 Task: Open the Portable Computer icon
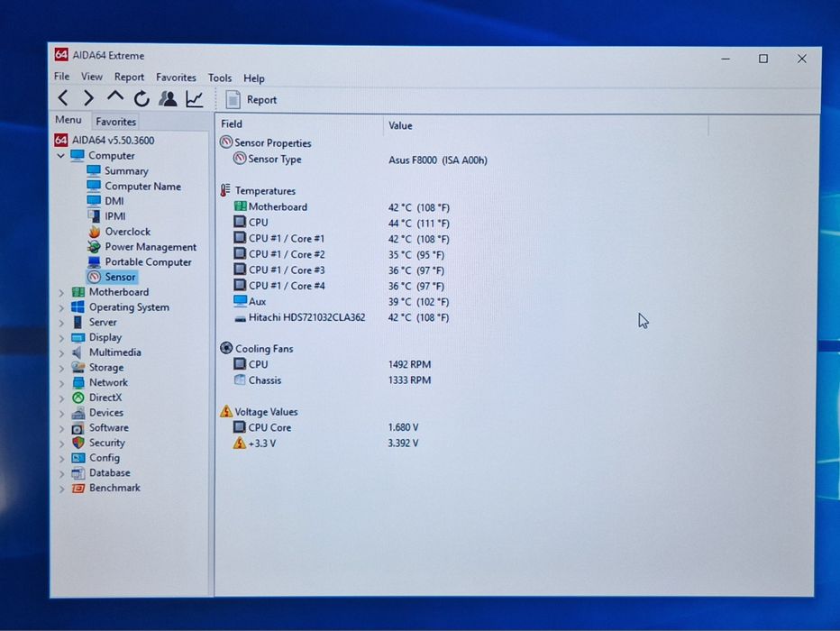pos(94,262)
